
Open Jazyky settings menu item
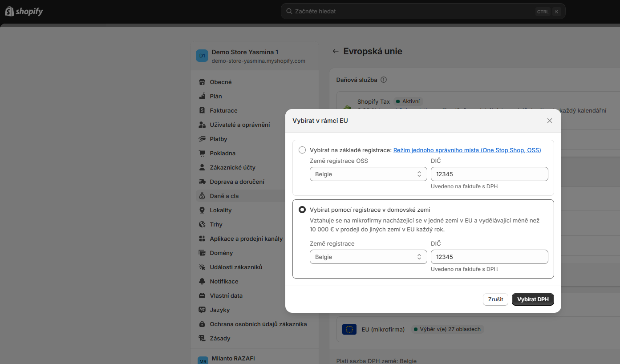click(219, 310)
